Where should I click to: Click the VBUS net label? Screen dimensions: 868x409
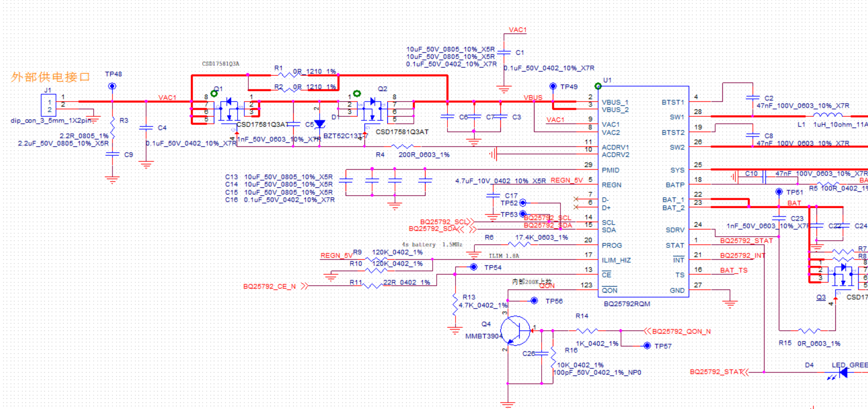coord(533,97)
